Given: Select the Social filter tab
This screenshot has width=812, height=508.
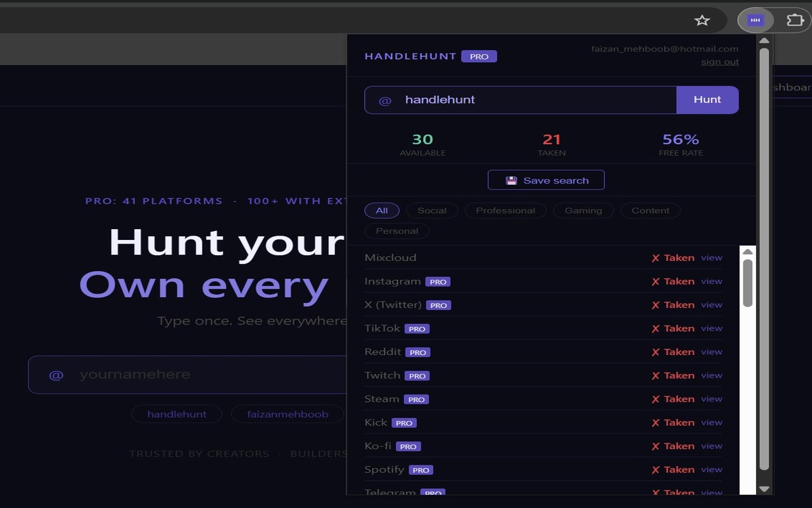Looking at the screenshot, I should 432,210.
